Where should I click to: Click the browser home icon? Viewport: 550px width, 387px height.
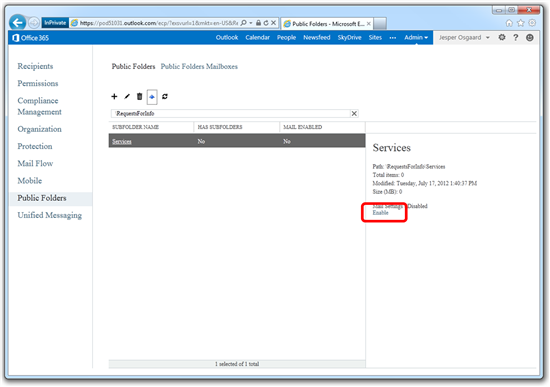point(509,23)
